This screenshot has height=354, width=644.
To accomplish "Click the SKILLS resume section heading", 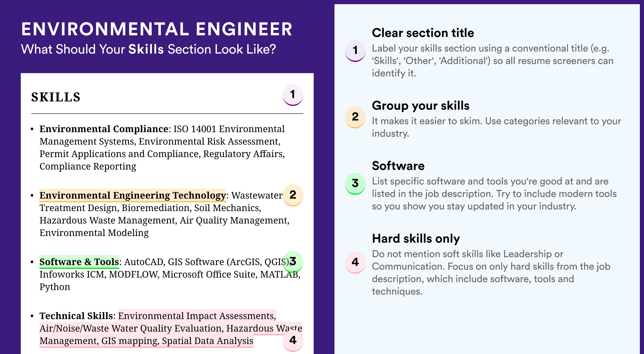I will (56, 97).
